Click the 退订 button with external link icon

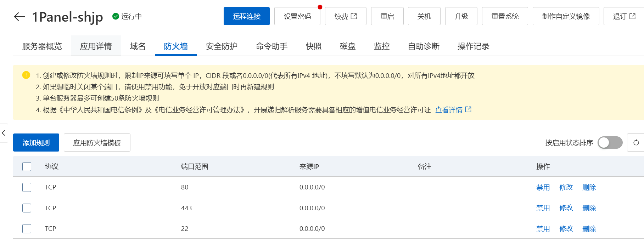pyautogui.click(x=624, y=16)
